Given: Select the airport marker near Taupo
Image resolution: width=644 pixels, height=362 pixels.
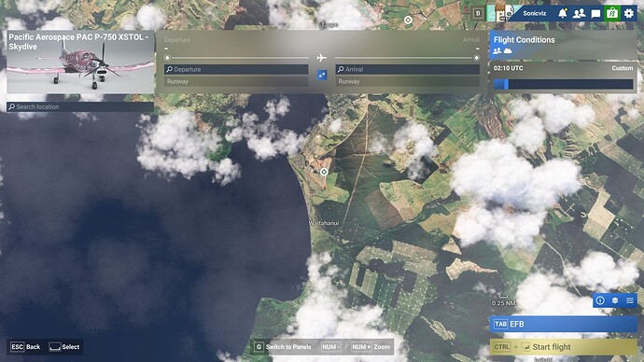Looking at the screenshot, I should pos(408,20).
